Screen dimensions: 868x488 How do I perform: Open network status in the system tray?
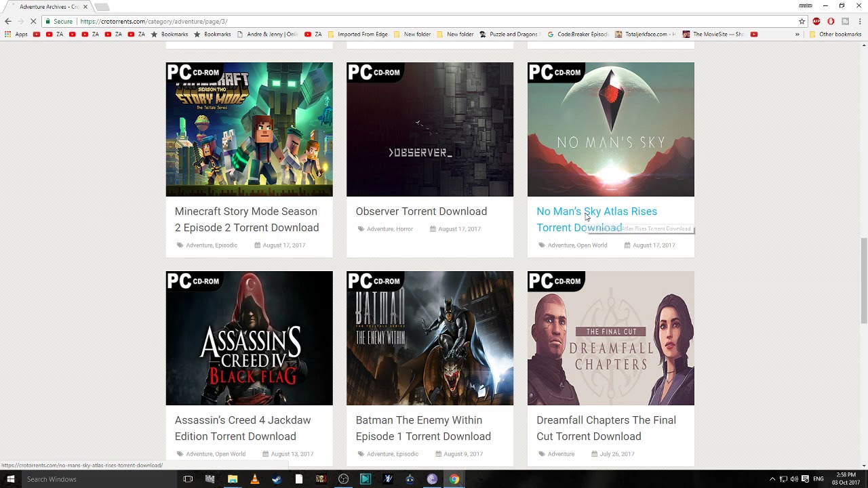pos(783,479)
